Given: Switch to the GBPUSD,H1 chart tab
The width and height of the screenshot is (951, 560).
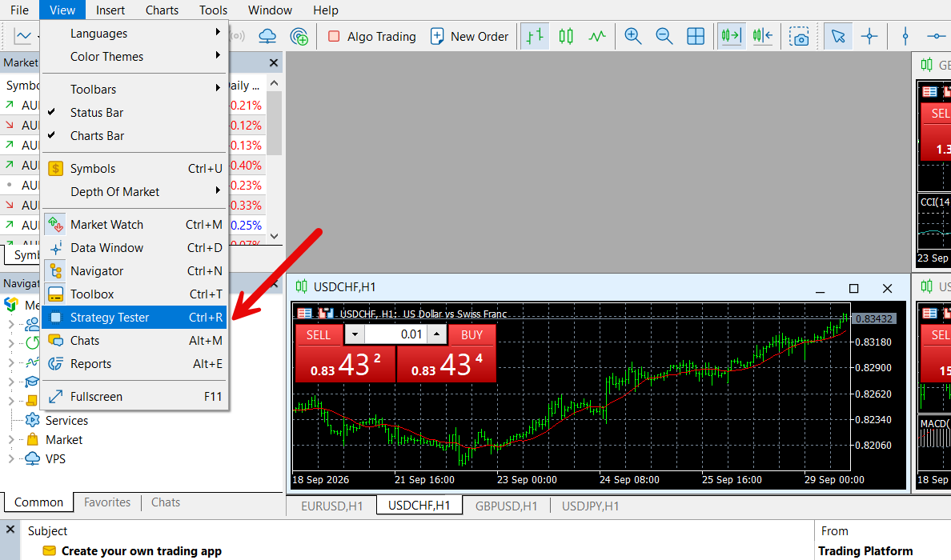Looking at the screenshot, I should tap(507, 506).
